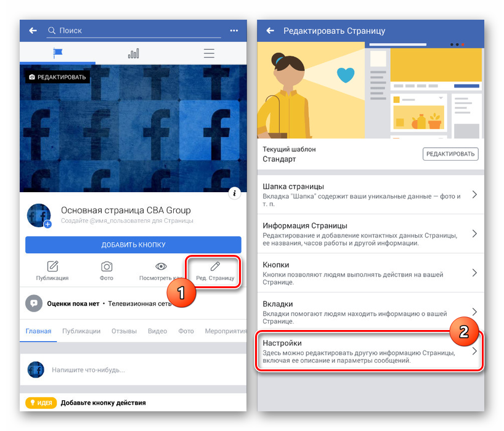Go back using arrow beside Поиск
The image size is (504, 431).
pos(33,31)
